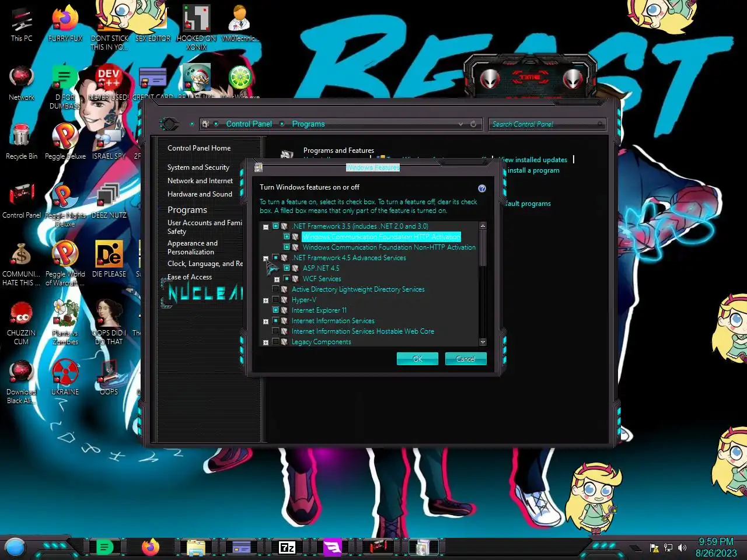Expand the WCF Services node
This screenshot has width=747, height=560.
277,279
